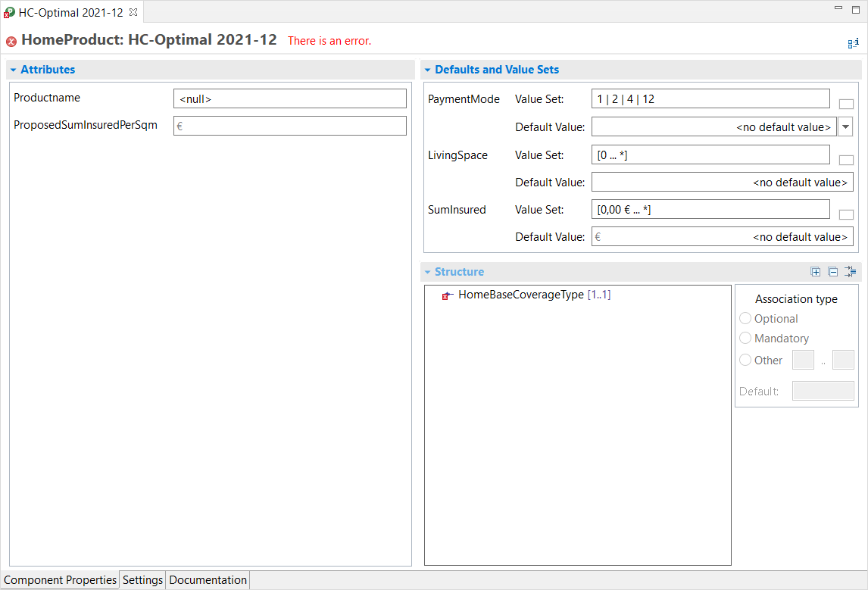Collapse all nodes in Structure section
The image size is (868, 590).
(x=832, y=272)
